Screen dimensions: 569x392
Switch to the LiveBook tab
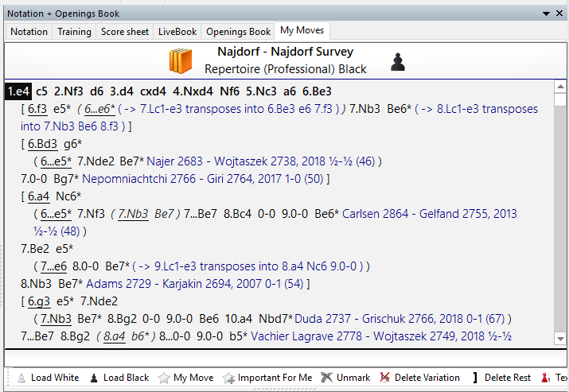pos(177,32)
